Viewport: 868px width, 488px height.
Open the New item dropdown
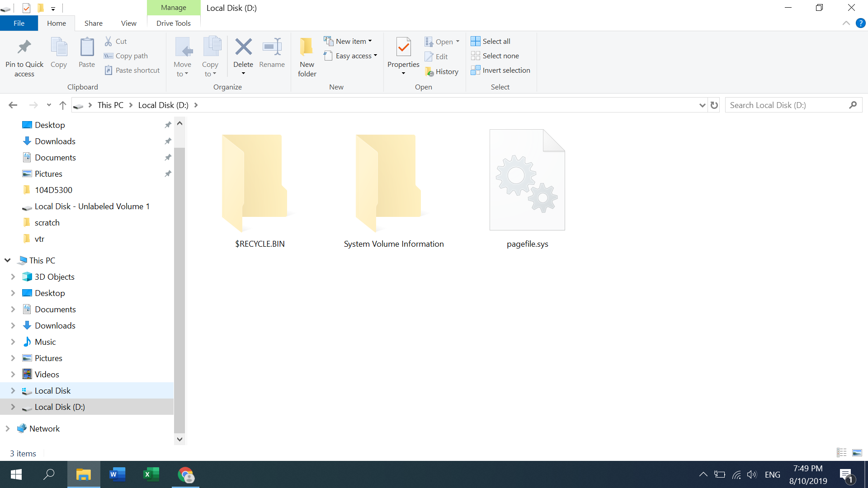tap(348, 41)
